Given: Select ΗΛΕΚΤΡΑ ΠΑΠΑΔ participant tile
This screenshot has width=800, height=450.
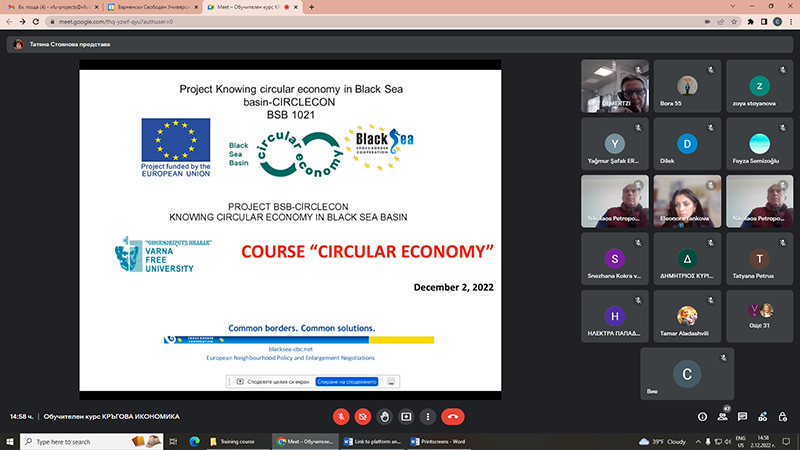Looking at the screenshot, I should point(615,317).
